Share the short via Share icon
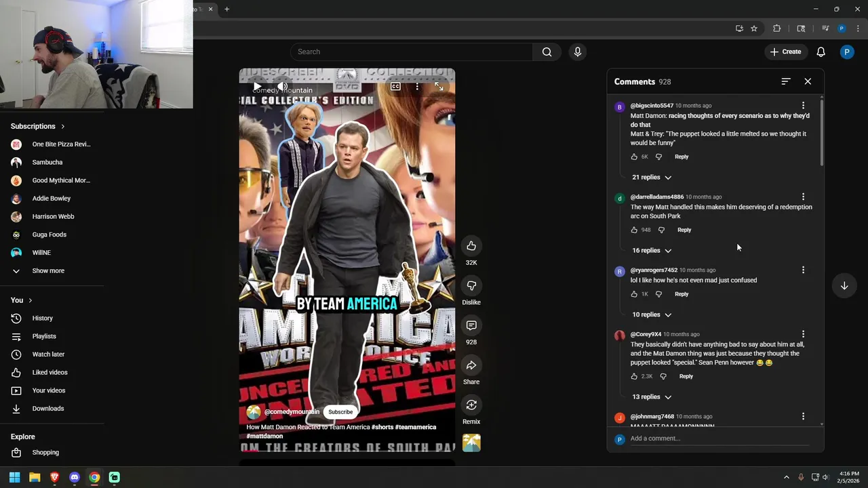Image resolution: width=868 pixels, height=488 pixels. click(x=471, y=365)
